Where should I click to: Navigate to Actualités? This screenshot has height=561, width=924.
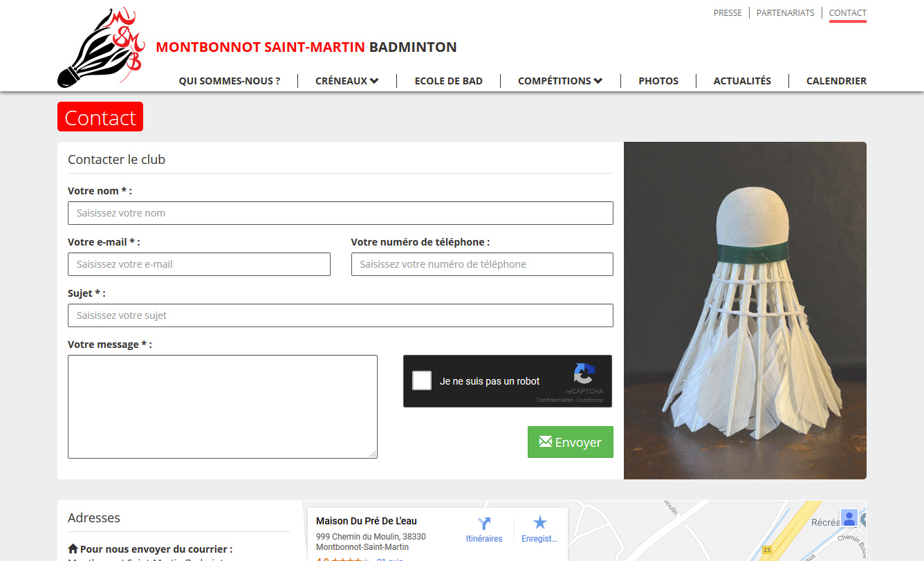[742, 81]
